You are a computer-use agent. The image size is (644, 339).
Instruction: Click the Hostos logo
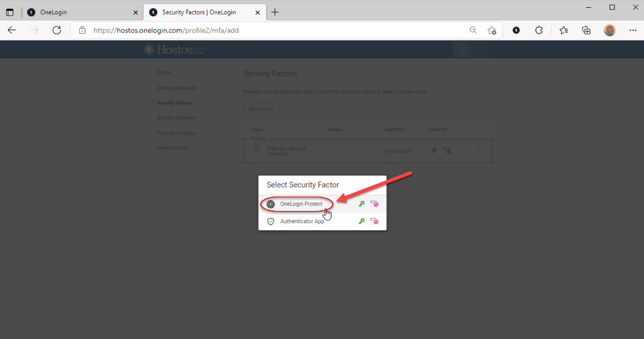pyautogui.click(x=176, y=50)
